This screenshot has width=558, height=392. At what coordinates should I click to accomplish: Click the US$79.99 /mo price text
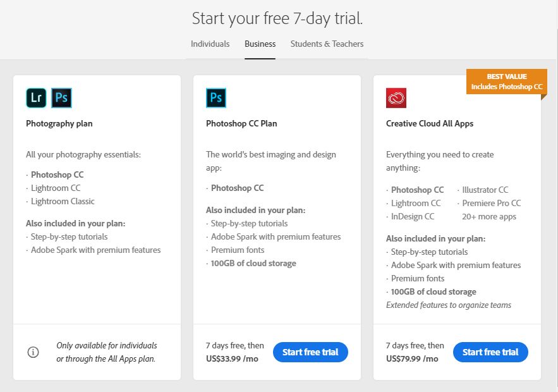[x=412, y=359]
